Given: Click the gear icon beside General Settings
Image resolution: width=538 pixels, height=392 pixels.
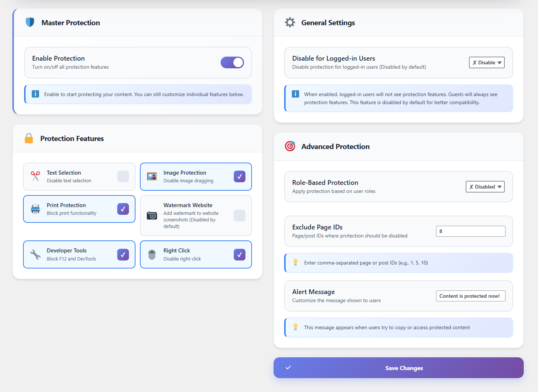Looking at the screenshot, I should point(290,22).
